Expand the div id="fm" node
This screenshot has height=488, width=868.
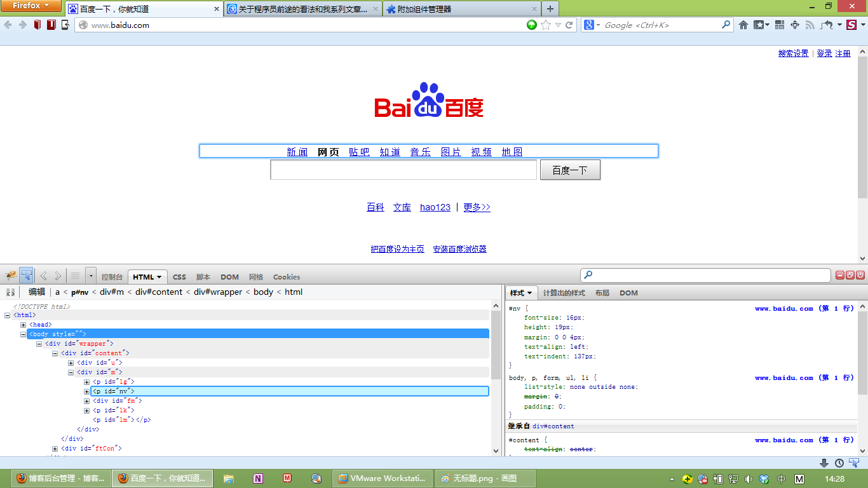86,401
